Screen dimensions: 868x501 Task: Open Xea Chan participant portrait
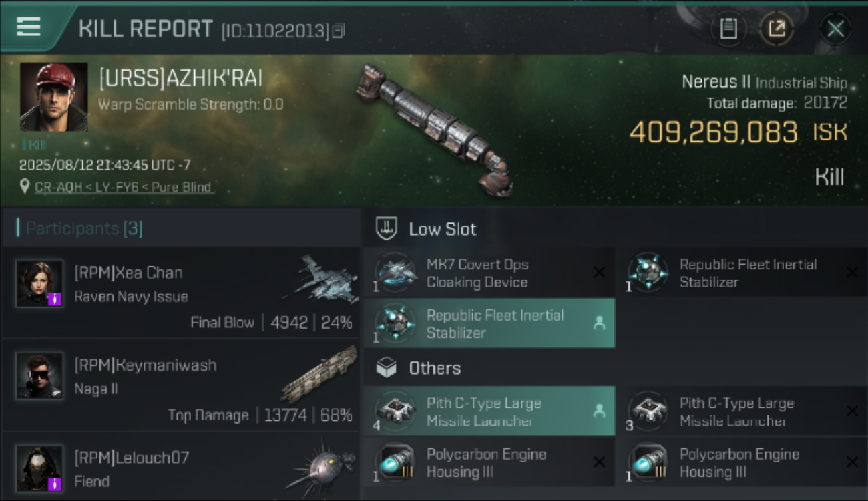39,284
